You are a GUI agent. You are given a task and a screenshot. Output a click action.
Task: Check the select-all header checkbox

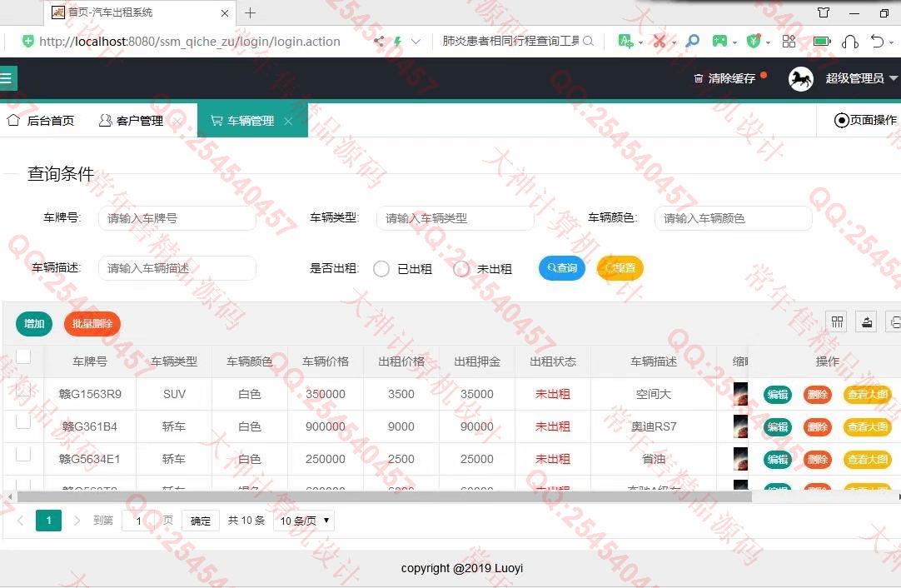(x=23, y=356)
